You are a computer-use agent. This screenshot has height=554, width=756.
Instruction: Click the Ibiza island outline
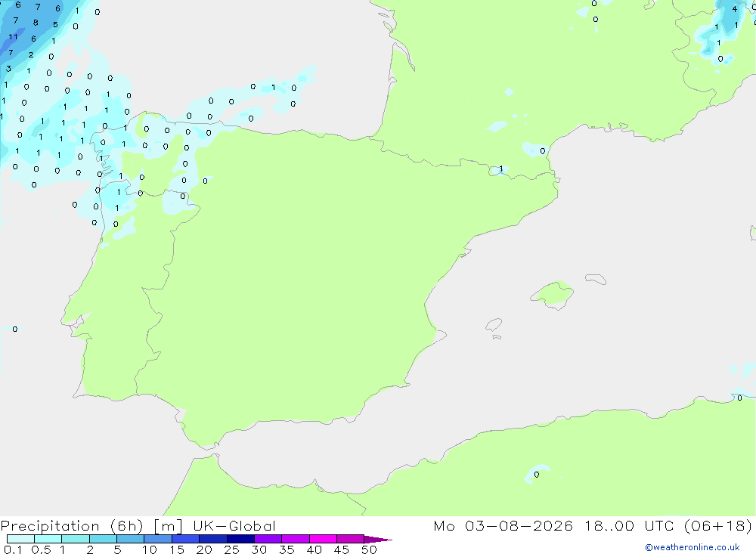[x=494, y=324]
